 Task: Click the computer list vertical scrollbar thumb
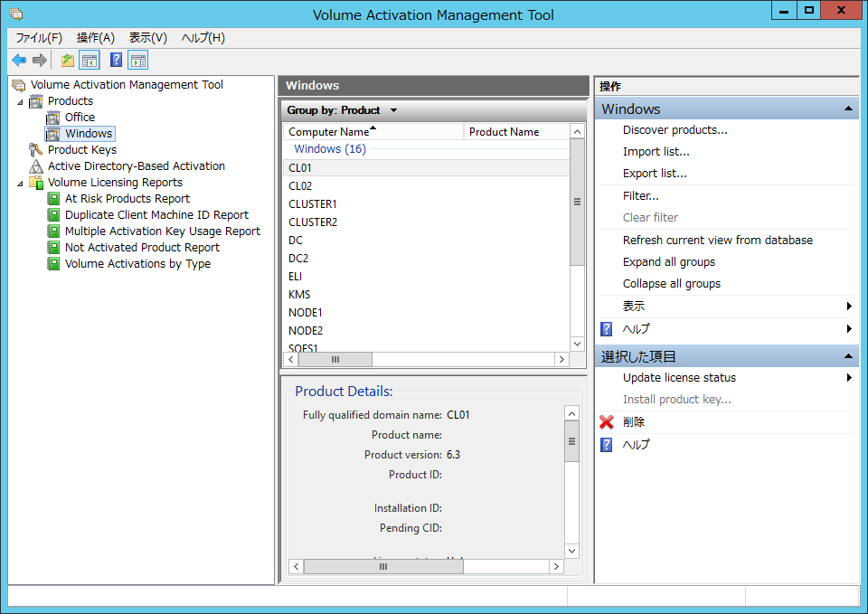[x=577, y=202]
